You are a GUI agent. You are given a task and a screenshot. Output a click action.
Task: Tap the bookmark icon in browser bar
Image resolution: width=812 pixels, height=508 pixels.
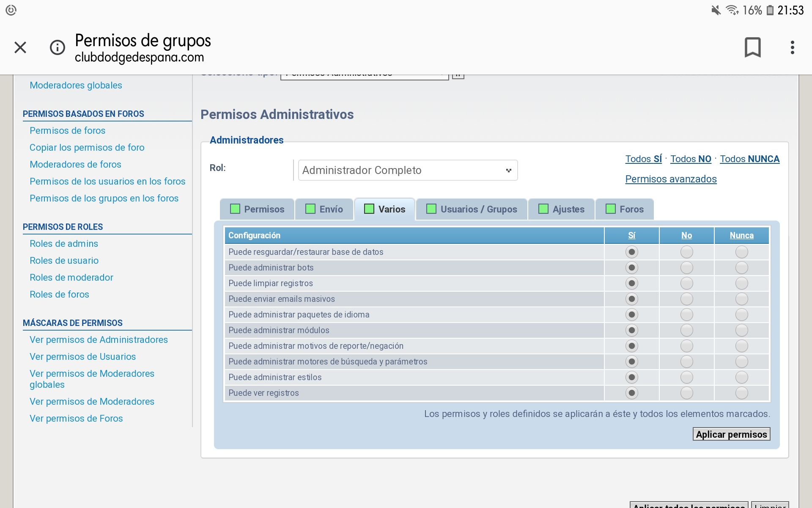coord(752,47)
